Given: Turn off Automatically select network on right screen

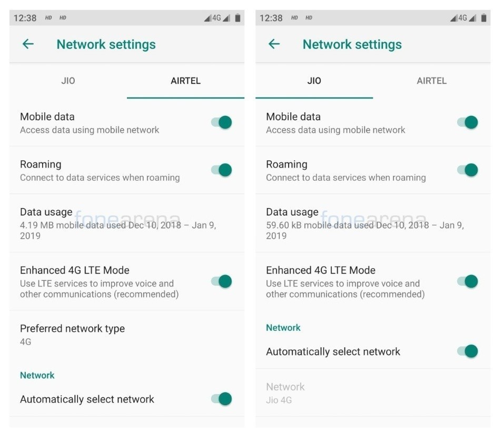Looking at the screenshot, I should [x=467, y=351].
